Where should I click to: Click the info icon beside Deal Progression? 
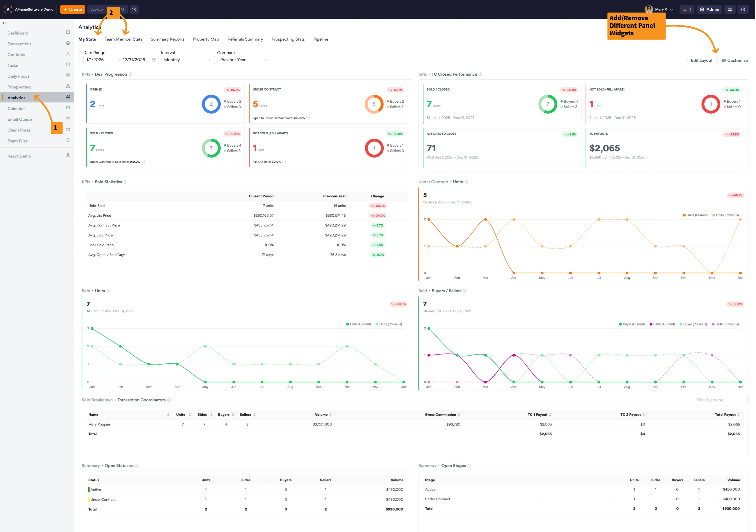point(130,74)
